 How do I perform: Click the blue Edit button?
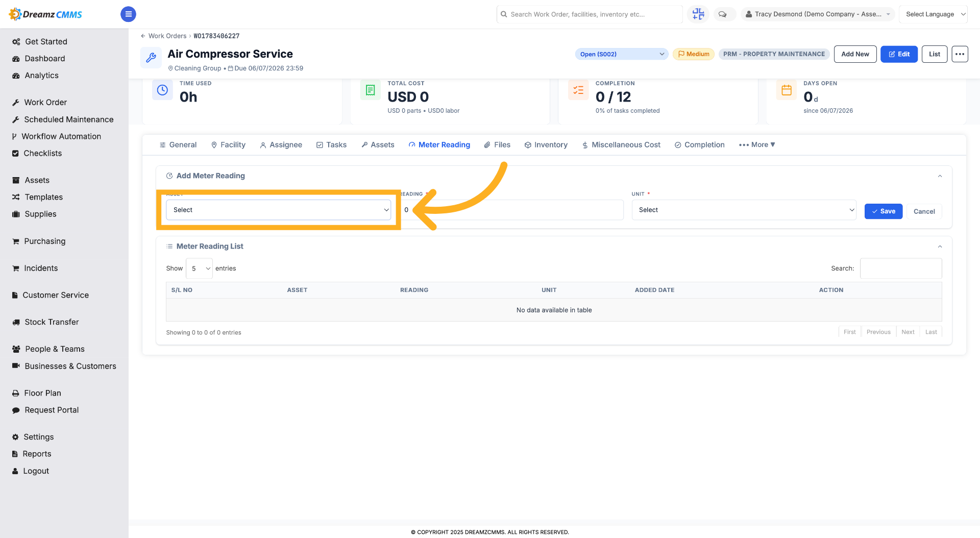click(899, 54)
